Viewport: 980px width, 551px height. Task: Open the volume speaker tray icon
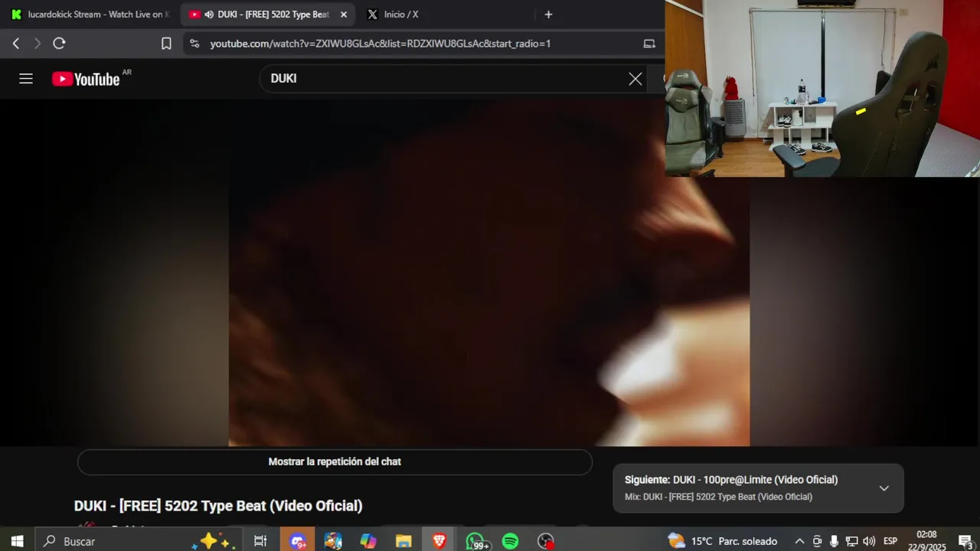point(869,541)
